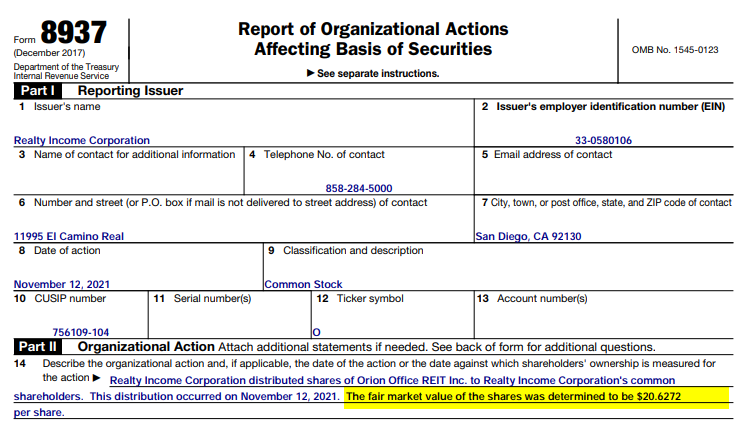736x433 pixels.
Task: Click the issuer name 'Realty Income Corporation'
Action: [82, 140]
